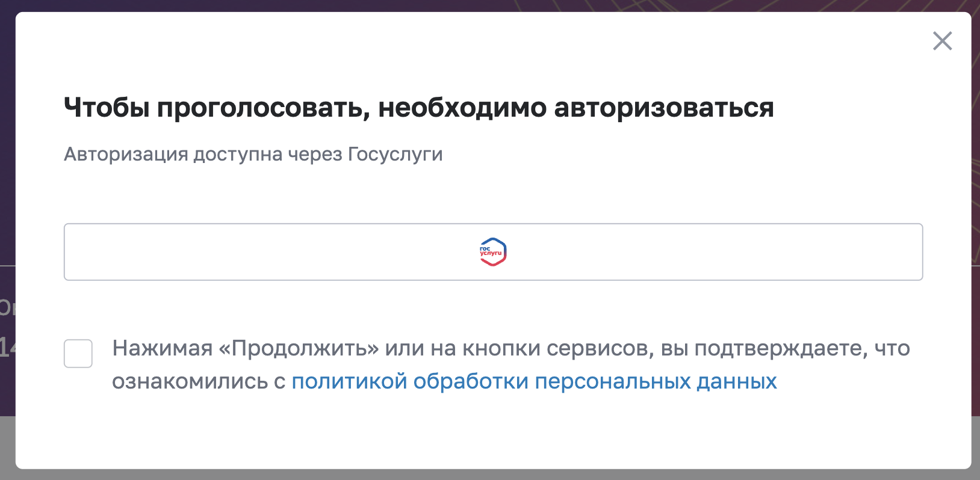The width and height of the screenshot is (980, 480).
Task: Click the phrase «ознакомились с» before the policy link
Action: point(198,381)
